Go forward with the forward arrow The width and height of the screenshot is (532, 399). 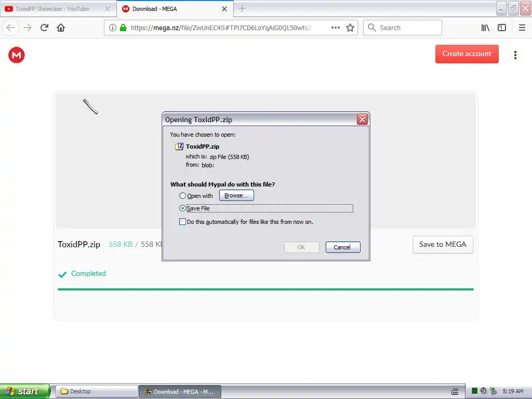pyautogui.click(x=28, y=28)
